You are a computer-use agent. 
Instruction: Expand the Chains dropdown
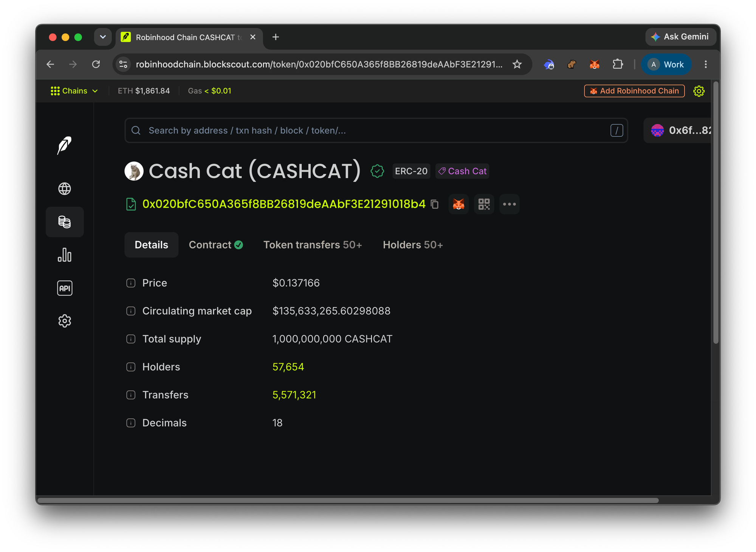(x=74, y=91)
